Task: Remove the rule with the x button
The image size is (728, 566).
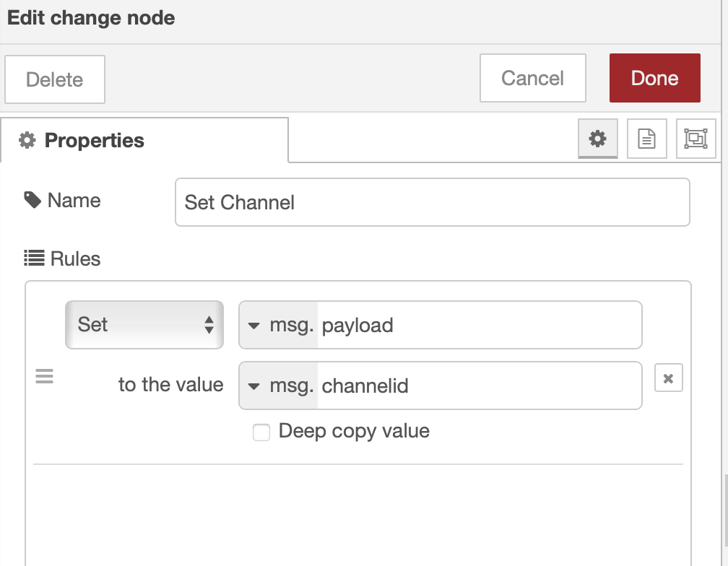Action: click(x=668, y=378)
